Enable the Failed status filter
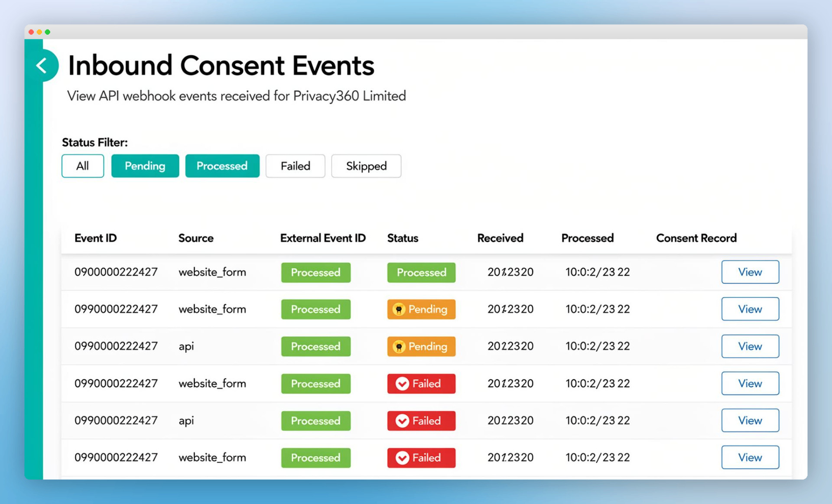 tap(296, 166)
